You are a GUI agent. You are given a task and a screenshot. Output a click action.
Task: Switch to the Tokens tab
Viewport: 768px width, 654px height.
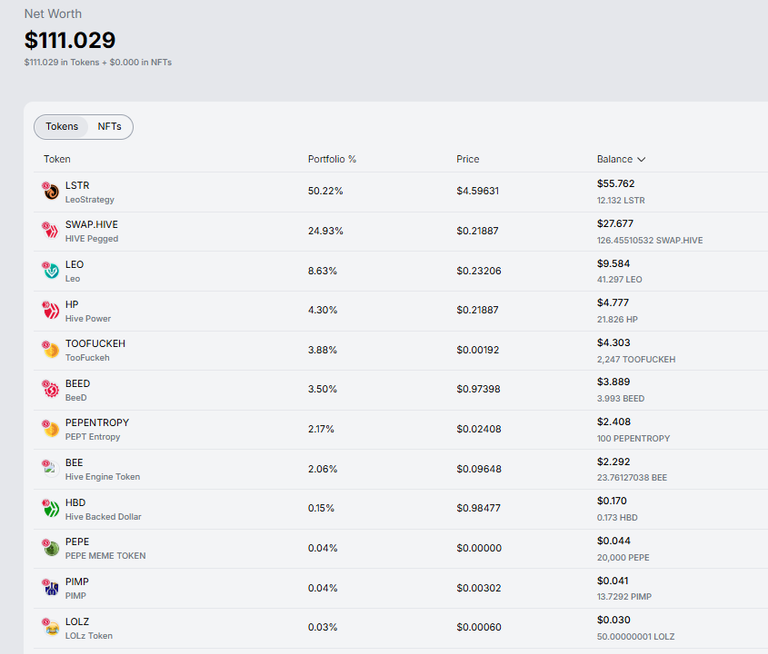point(62,126)
